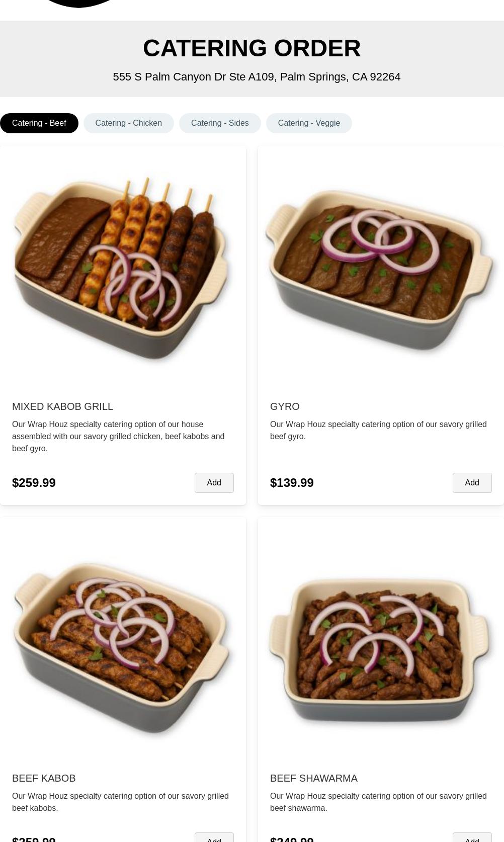504x842 pixels.
Task: Click the black logo at top
Action: point(78,4)
